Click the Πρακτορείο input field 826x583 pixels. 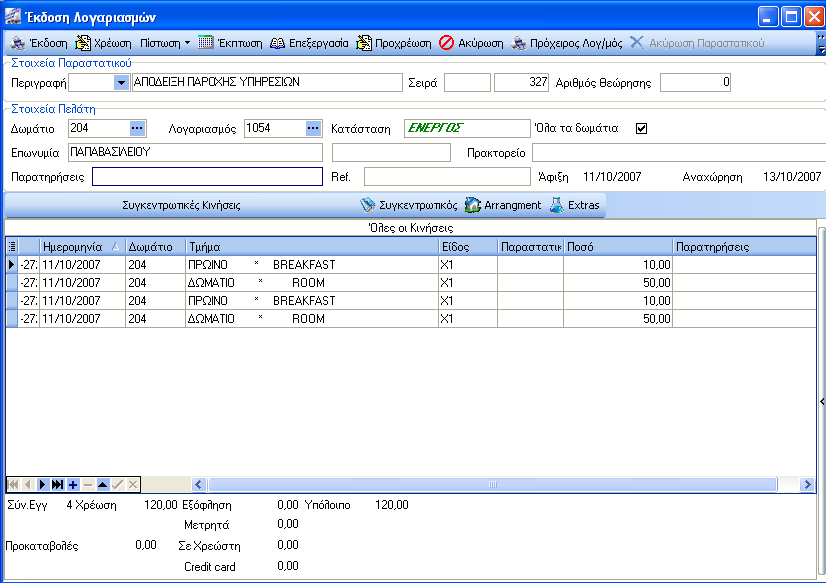679,152
